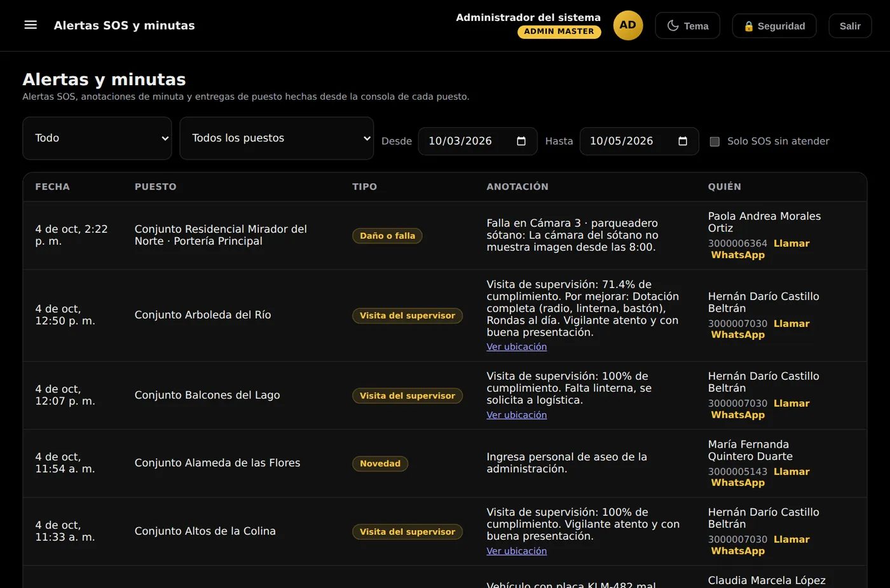Click the FECHA column header
Image resolution: width=890 pixels, height=588 pixels.
coord(52,187)
